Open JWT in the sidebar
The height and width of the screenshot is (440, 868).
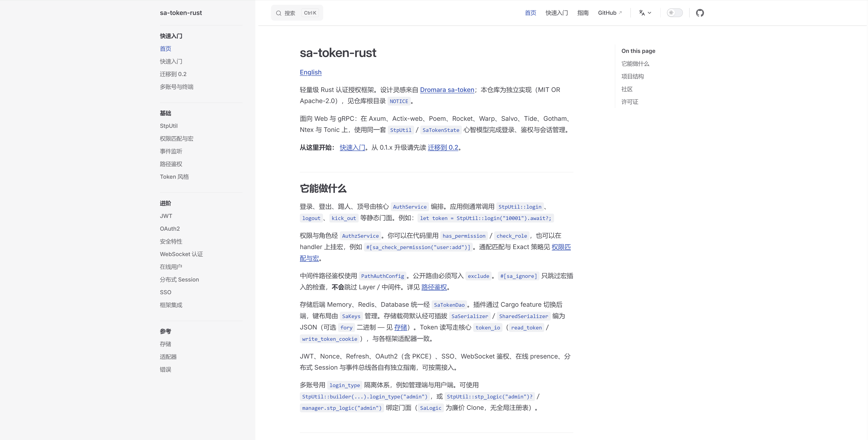[166, 216]
